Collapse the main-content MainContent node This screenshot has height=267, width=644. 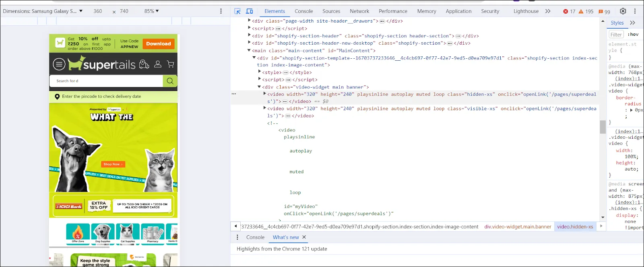tap(249, 51)
